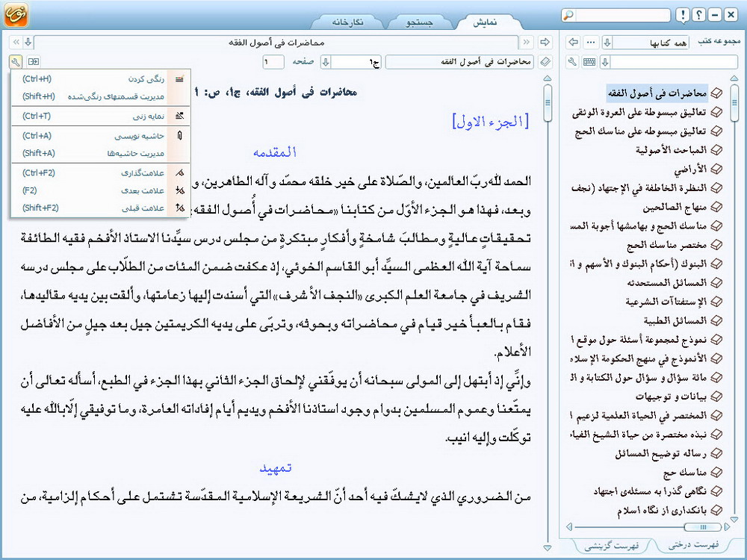Click the double chevron at the left of the title bar
Screen dimensions: 747x560
16,43
